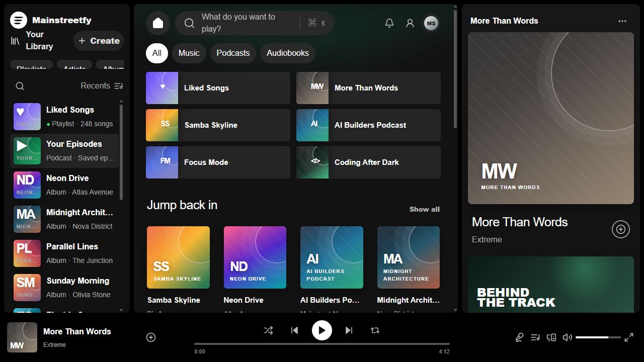Open the Behind the Track card
This screenshot has width=644, height=362.
(551, 285)
